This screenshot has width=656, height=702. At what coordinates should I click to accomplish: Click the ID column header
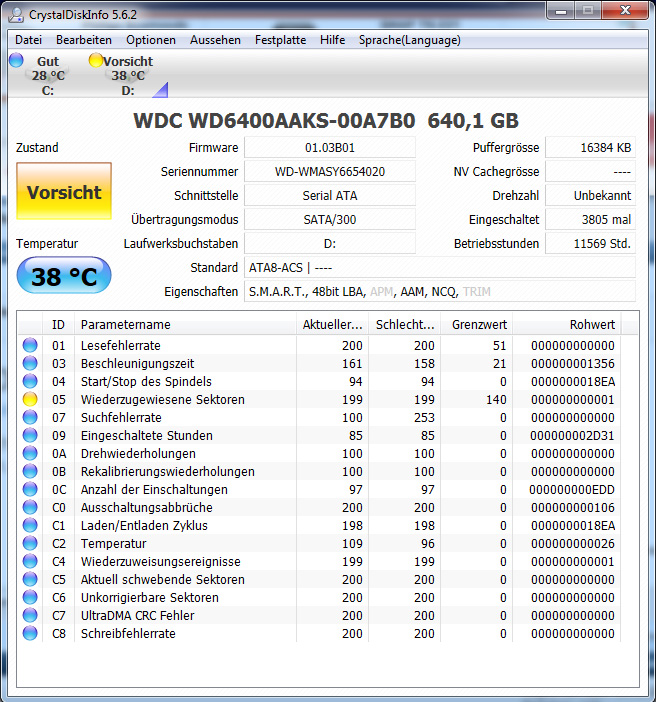pos(58,325)
